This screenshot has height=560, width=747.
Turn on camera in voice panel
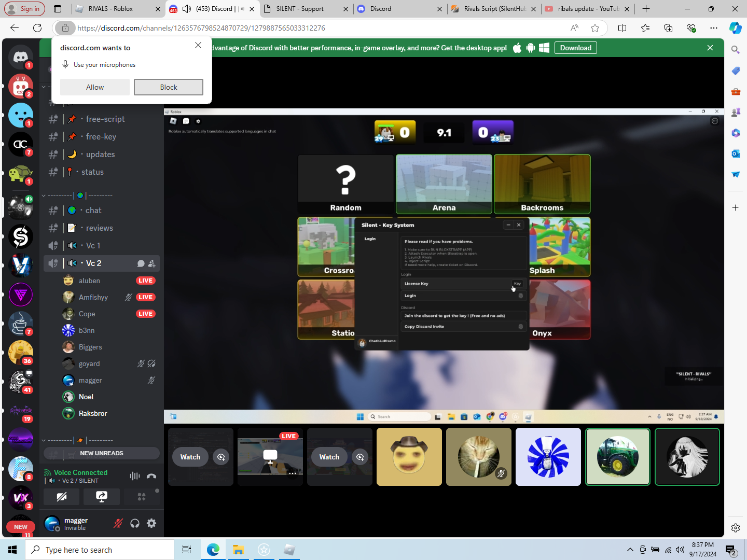(62, 497)
